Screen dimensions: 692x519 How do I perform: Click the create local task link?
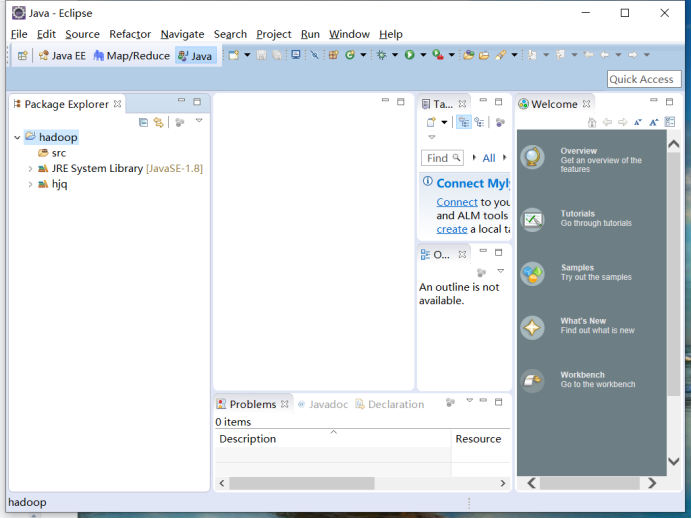[452, 229]
